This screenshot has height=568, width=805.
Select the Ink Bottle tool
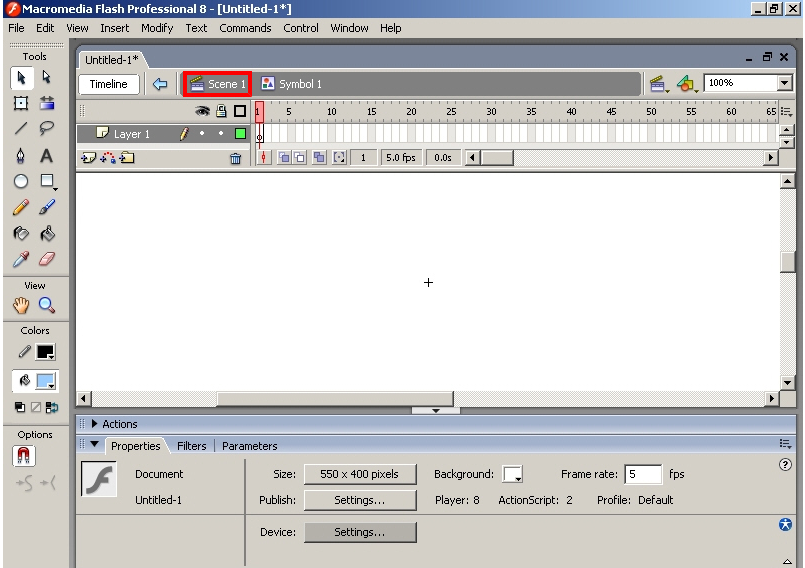(21, 234)
